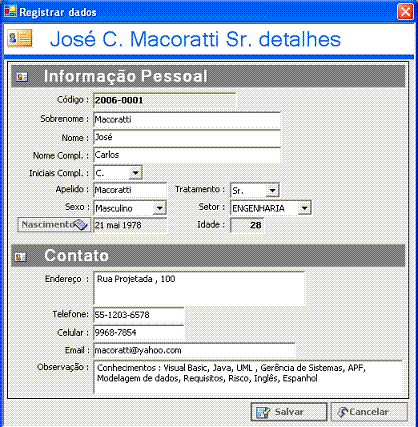
Task: Click into the Sobrenome text field
Action: [187, 120]
